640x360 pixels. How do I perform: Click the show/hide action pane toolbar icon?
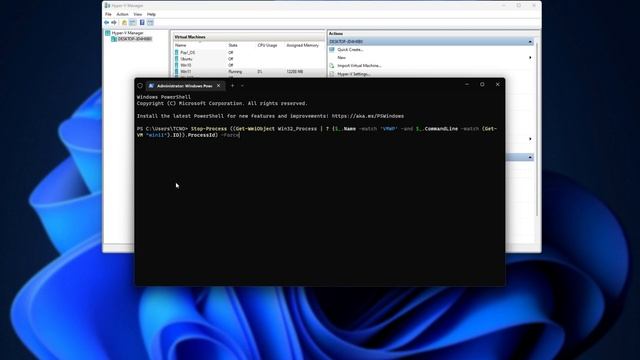[x=151, y=22]
